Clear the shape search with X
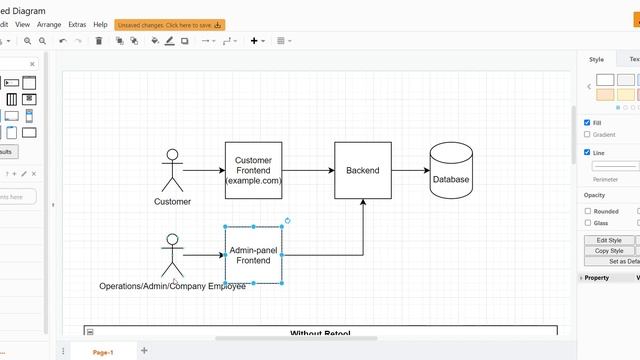Viewport: 640px width, 360px height. pos(32,64)
